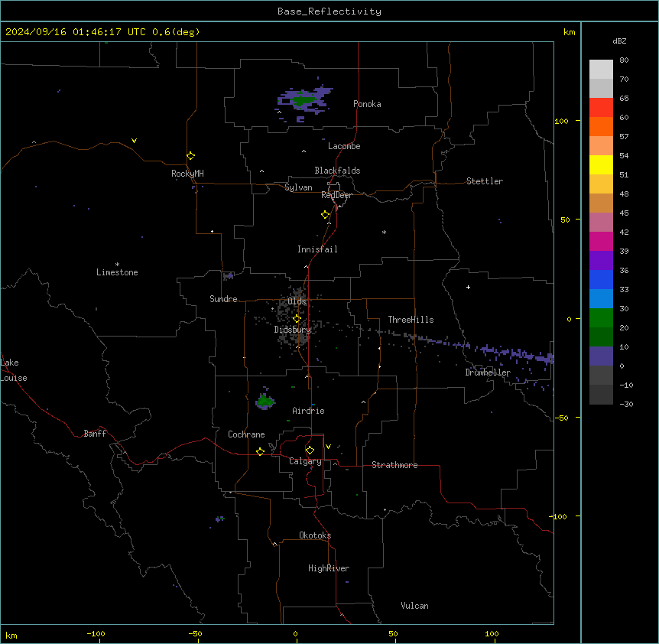659x644 pixels.
Task: Select the purple 39-36 dBZ legend swatch
Action: [601, 260]
